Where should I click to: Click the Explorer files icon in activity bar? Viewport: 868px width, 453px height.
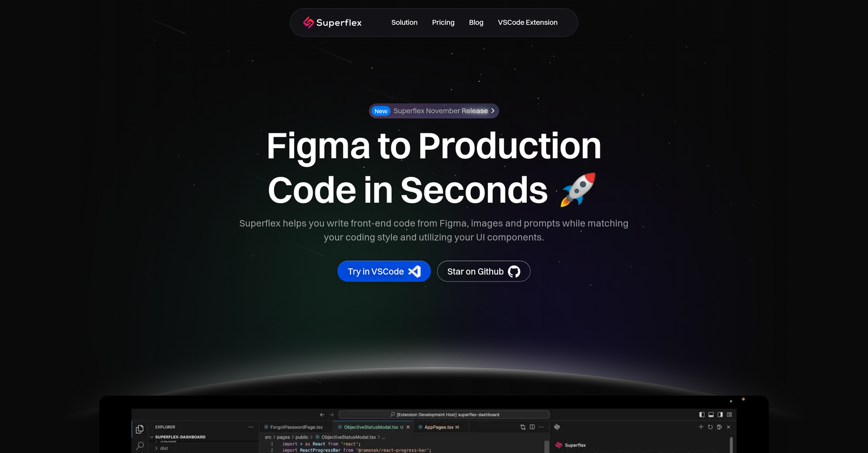pyautogui.click(x=140, y=429)
